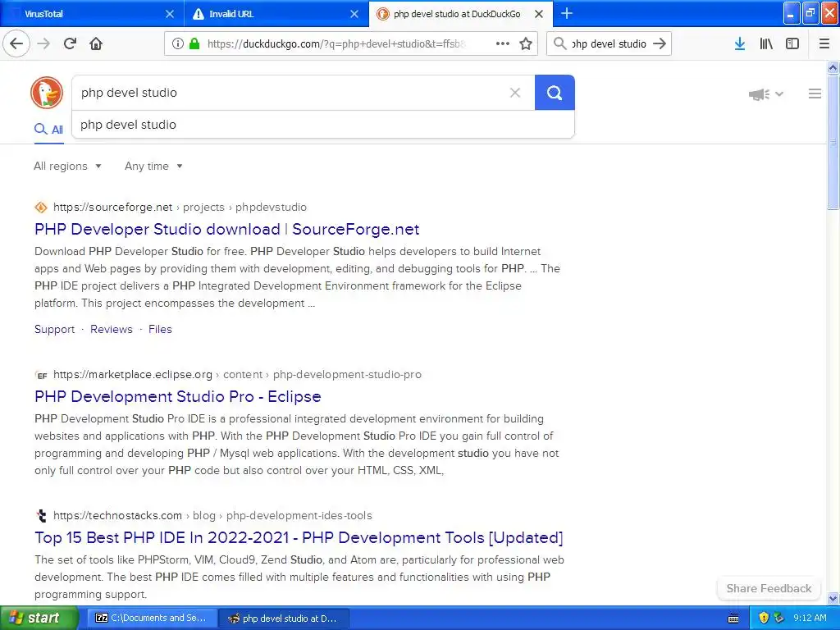Click the page scrollbar down arrow
Screen dimensions: 840x630
pos(833,598)
